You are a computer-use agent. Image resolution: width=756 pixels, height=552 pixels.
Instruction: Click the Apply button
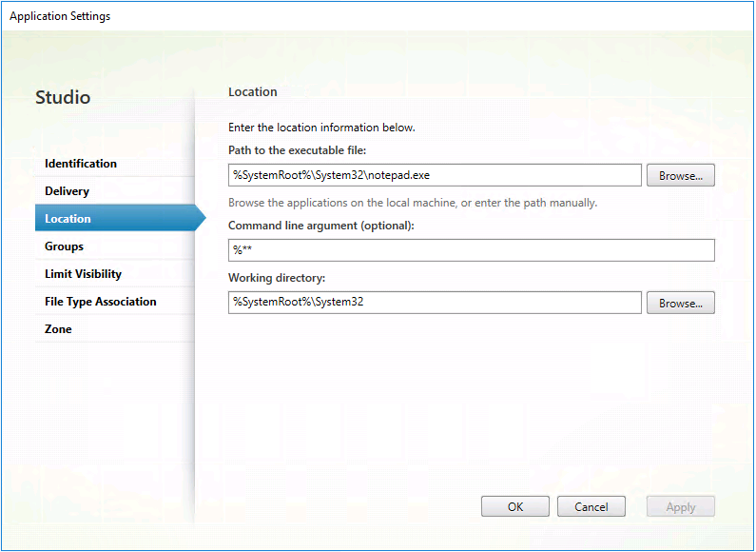(x=680, y=507)
